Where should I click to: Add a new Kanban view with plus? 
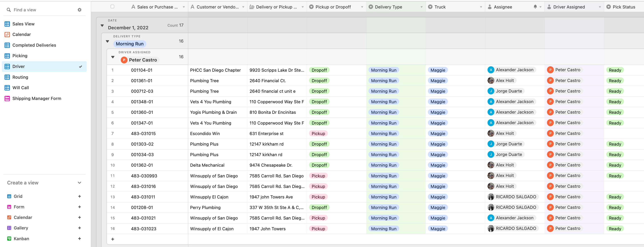(x=79, y=239)
